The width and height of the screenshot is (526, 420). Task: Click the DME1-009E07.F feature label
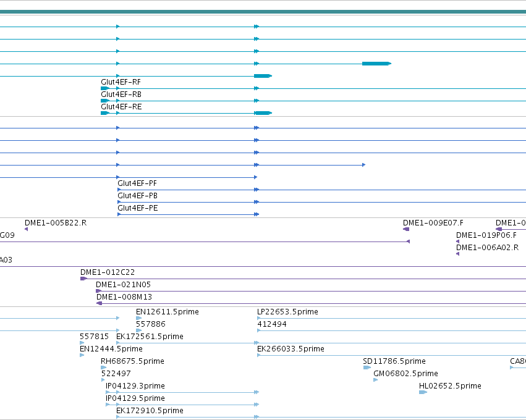[x=433, y=223]
